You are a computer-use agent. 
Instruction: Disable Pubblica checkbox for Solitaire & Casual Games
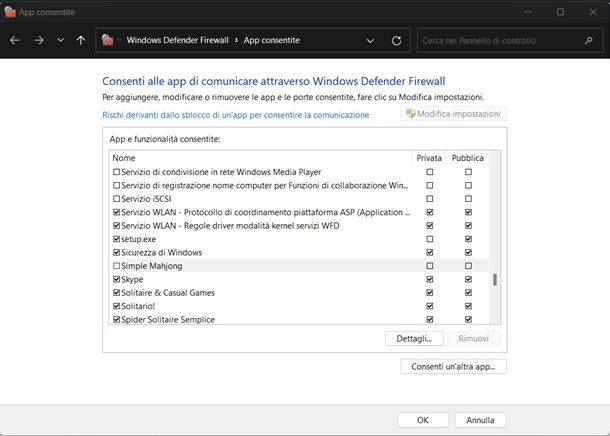coord(468,292)
